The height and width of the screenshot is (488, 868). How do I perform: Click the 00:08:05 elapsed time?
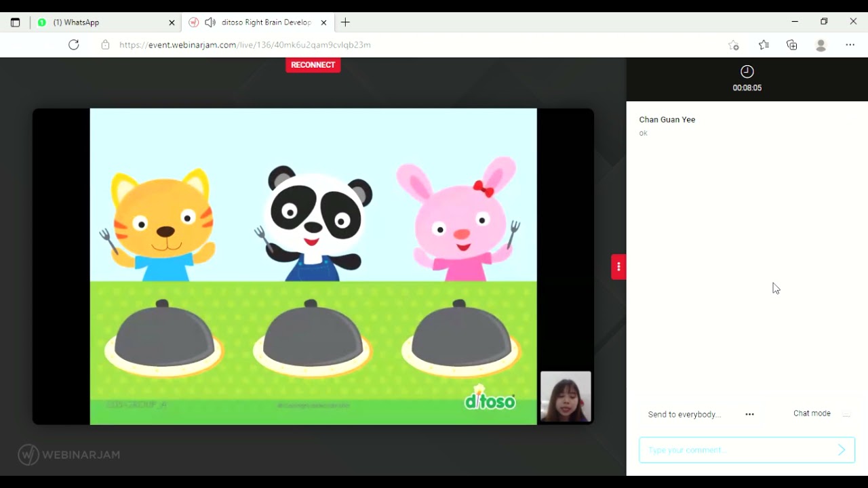pos(747,88)
